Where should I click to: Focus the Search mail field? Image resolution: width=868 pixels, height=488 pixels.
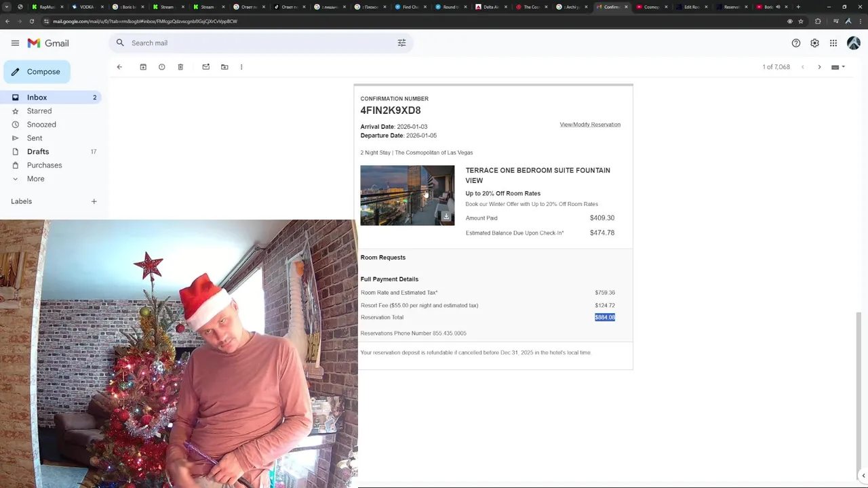pyautogui.click(x=261, y=43)
